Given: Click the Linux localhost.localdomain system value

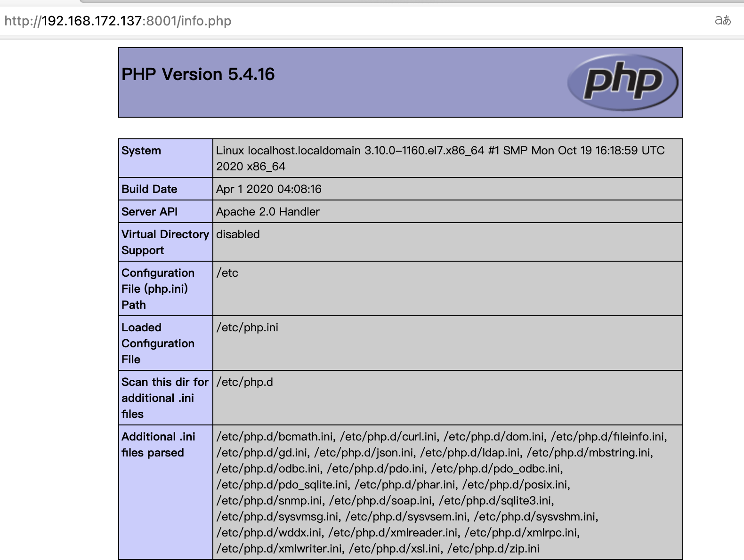Looking at the screenshot, I should pos(440,158).
